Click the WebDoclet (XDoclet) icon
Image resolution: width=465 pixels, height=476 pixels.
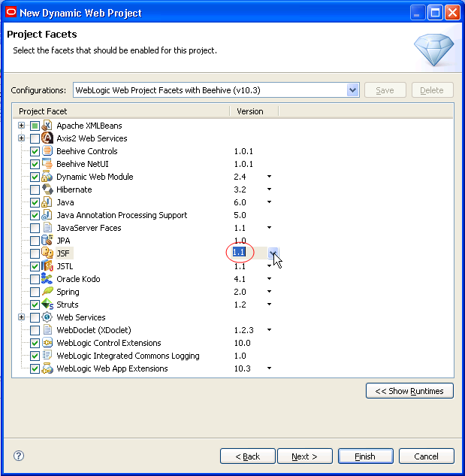click(47, 329)
